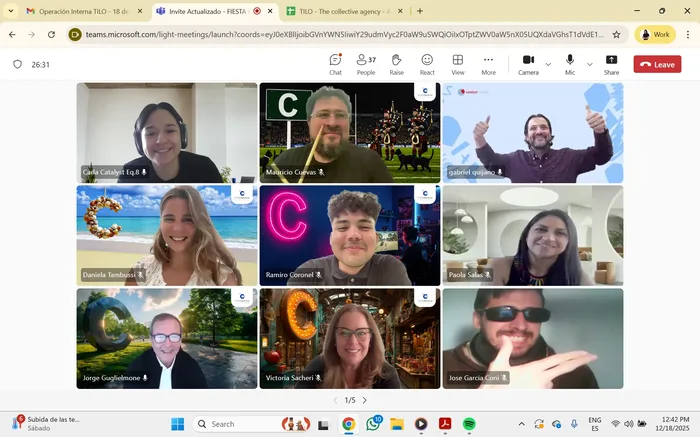700x437 pixels.
Task: Bookmark this page with the star
Action: click(617, 34)
